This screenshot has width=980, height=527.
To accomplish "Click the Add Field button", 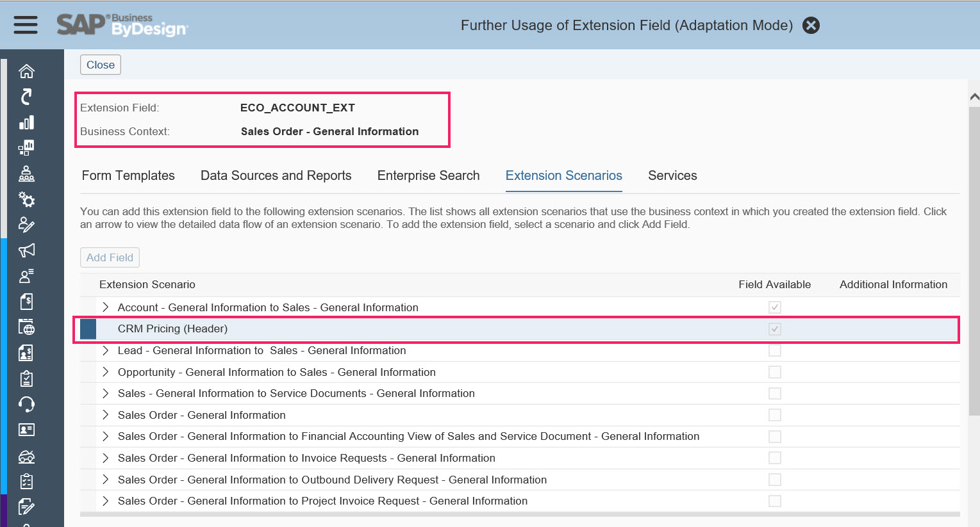I will tap(110, 257).
